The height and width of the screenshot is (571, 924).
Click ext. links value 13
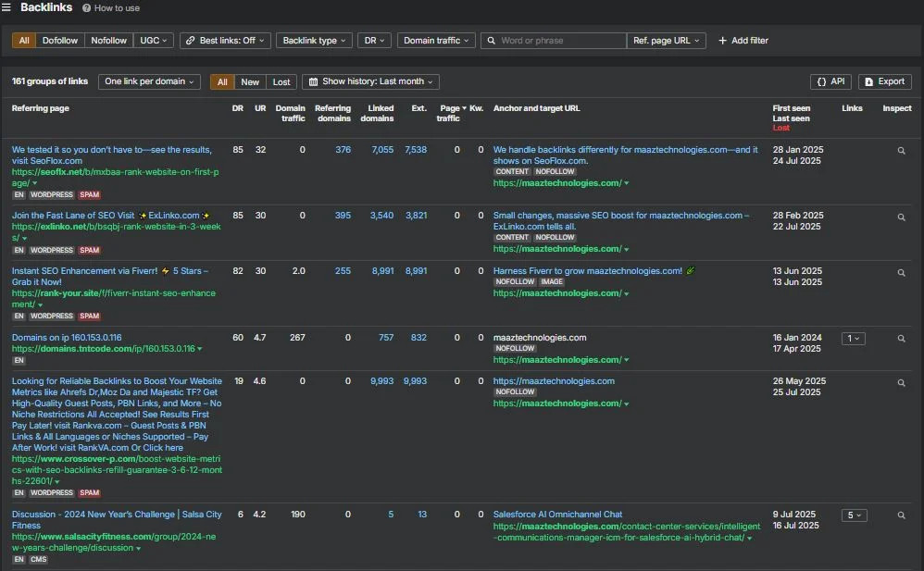click(x=422, y=515)
